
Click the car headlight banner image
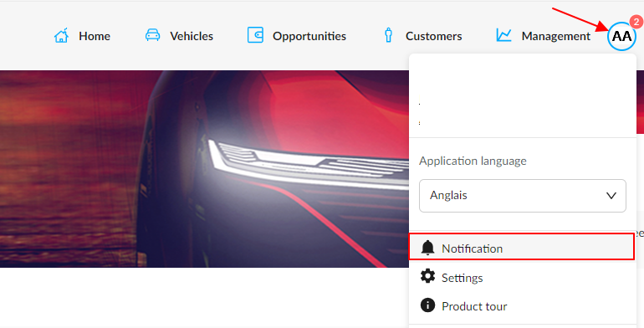click(x=204, y=169)
